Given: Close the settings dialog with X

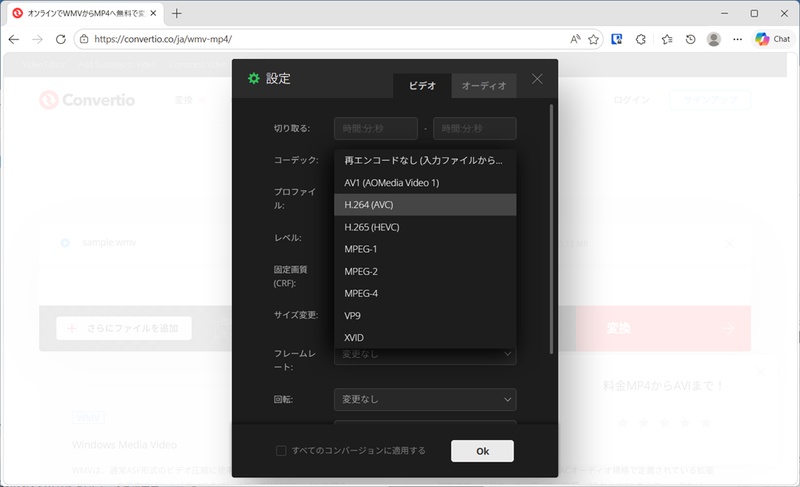Looking at the screenshot, I should click(537, 79).
